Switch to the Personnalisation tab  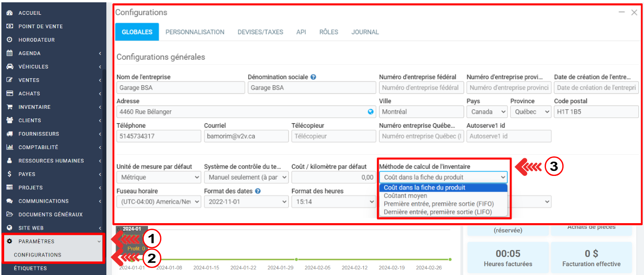(195, 32)
